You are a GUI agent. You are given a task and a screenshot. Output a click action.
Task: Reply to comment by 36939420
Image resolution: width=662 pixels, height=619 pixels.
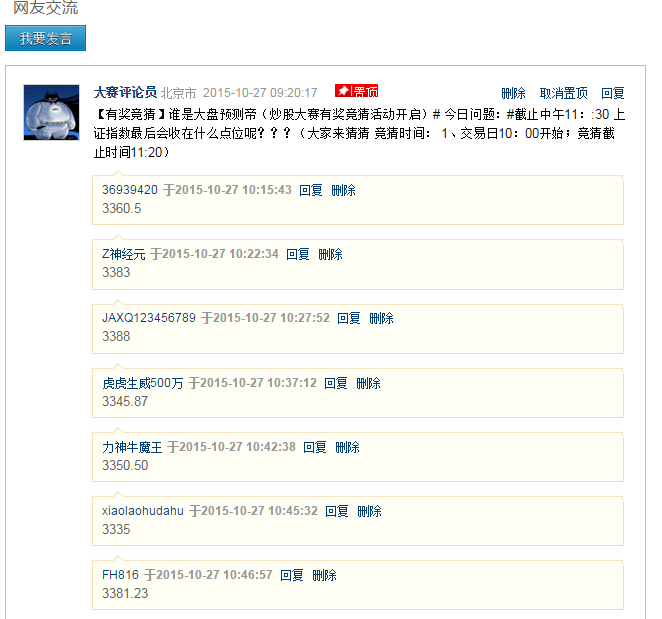[311, 190]
